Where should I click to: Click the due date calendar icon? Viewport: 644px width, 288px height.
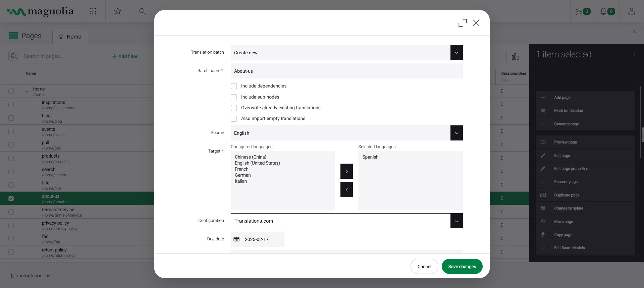pyautogui.click(x=236, y=239)
